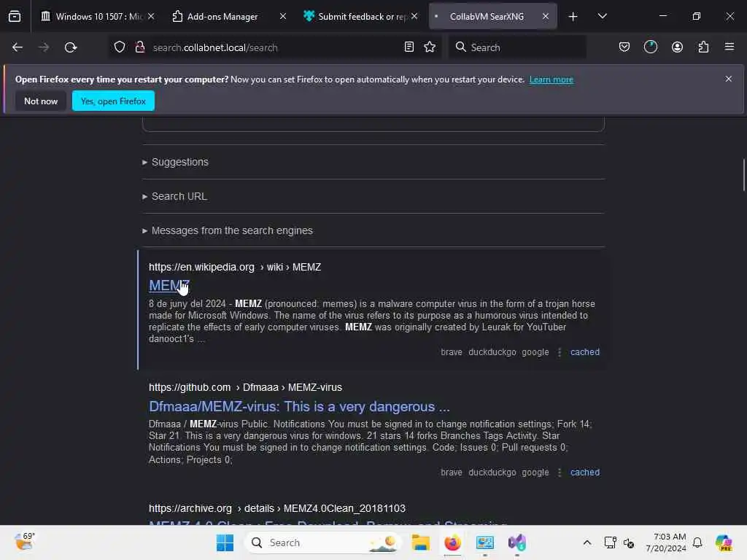Viewport: 747px width, 560px height.
Task: Close the Windows 10 1507 tab
Action: [151, 16]
